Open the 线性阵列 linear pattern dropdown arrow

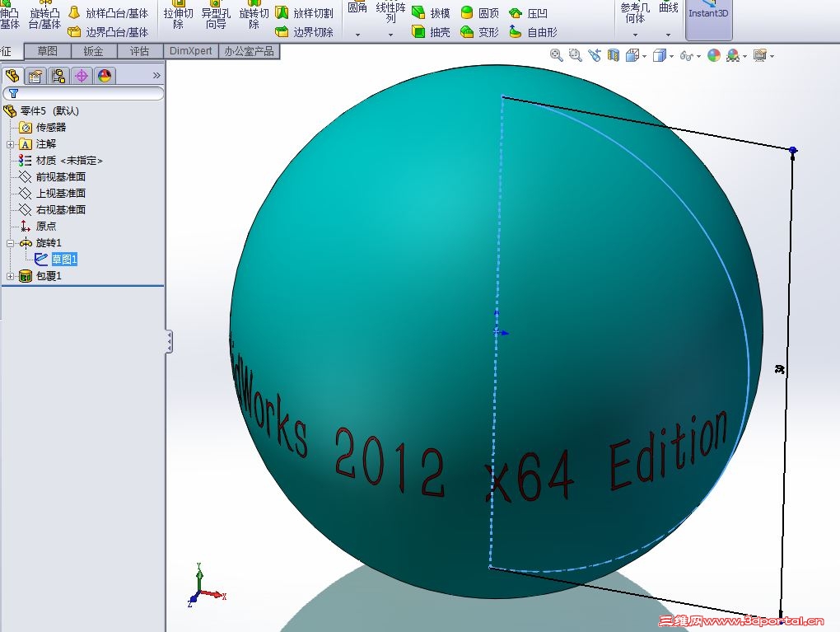click(x=390, y=35)
